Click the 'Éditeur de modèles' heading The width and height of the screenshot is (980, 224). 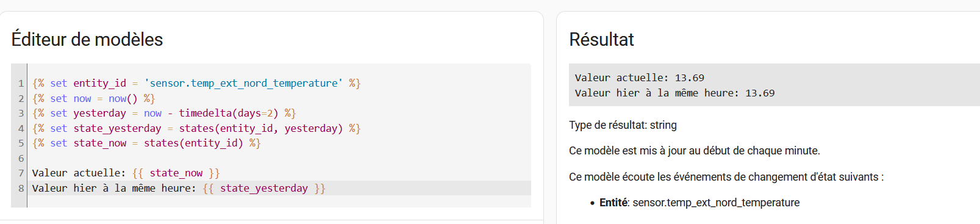coord(87,40)
